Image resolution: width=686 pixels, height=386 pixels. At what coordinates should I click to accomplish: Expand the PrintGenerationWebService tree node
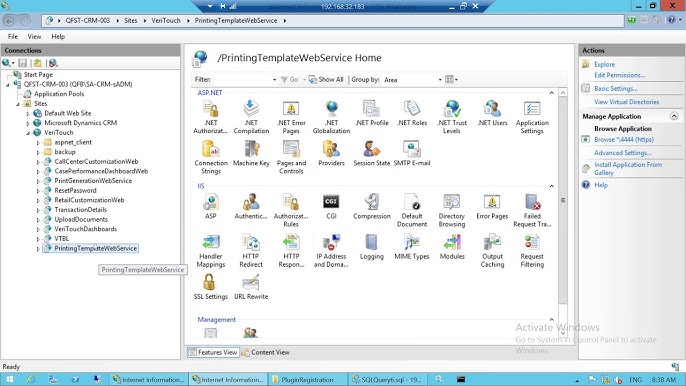pyautogui.click(x=38, y=181)
